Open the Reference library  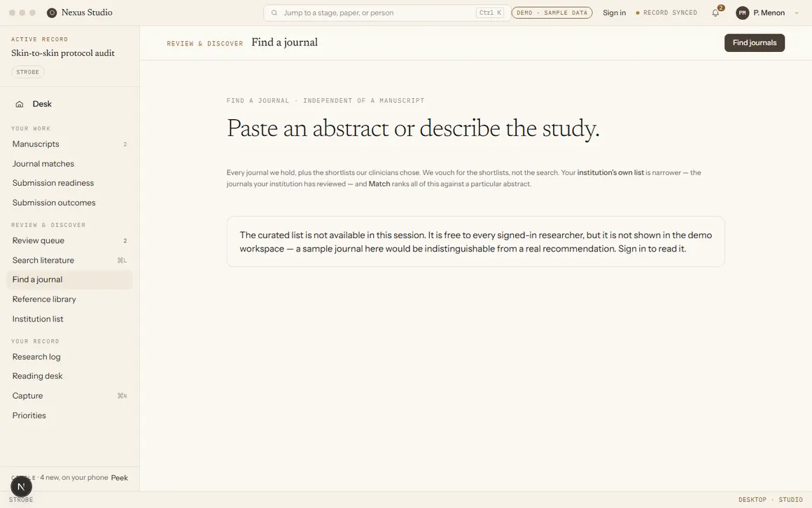pyautogui.click(x=69, y=299)
